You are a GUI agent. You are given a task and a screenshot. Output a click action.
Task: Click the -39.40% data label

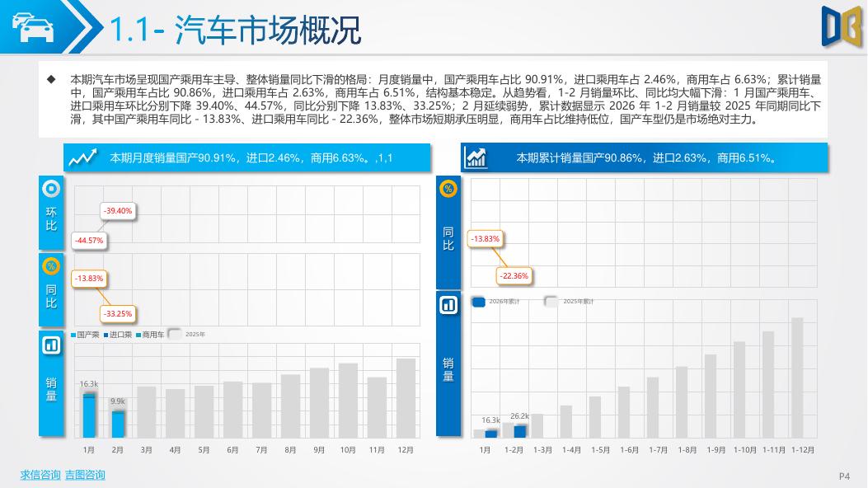(118, 211)
